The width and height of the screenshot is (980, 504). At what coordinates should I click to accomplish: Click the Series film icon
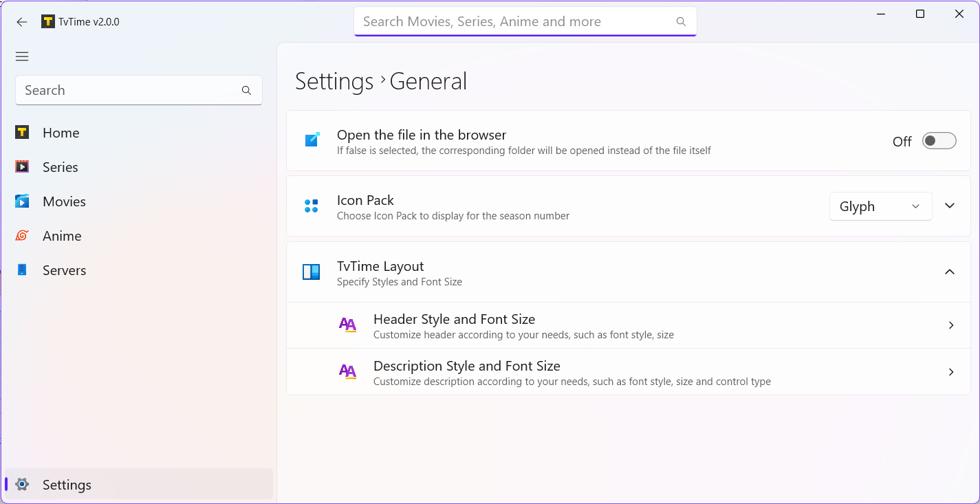click(22, 166)
